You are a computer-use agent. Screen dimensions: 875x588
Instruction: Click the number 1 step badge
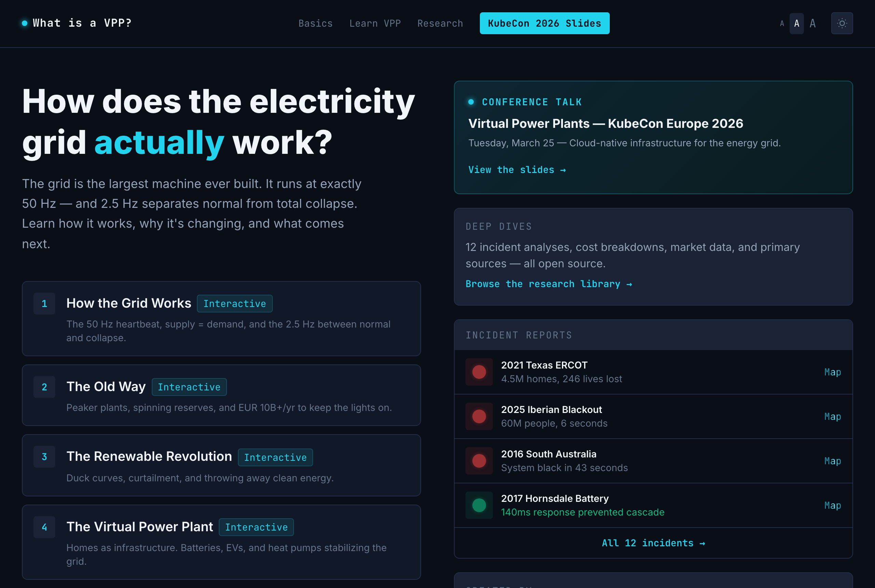tap(44, 303)
